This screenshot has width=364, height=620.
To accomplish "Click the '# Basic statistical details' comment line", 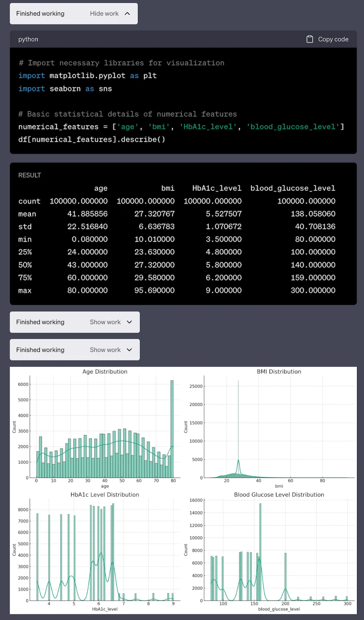I will [127, 114].
